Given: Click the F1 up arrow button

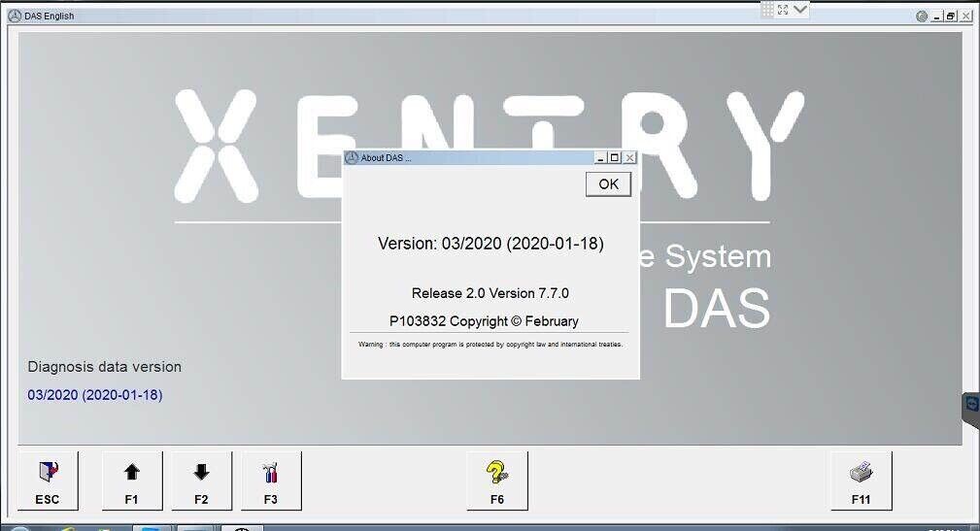Looking at the screenshot, I should tap(132, 481).
